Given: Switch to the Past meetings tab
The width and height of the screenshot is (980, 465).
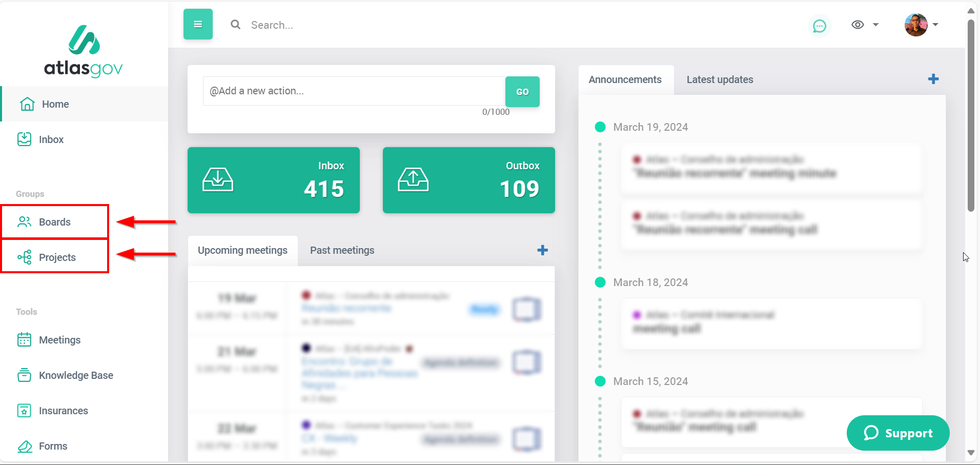Looking at the screenshot, I should [342, 250].
